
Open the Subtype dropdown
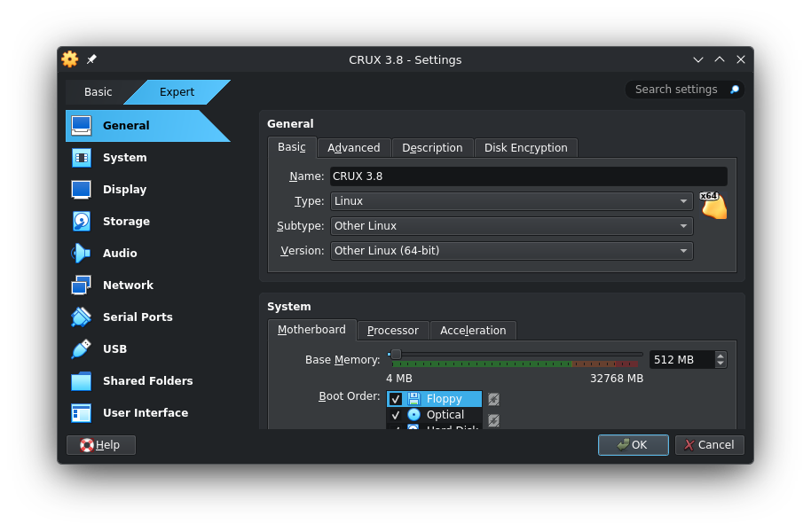pyautogui.click(x=511, y=226)
